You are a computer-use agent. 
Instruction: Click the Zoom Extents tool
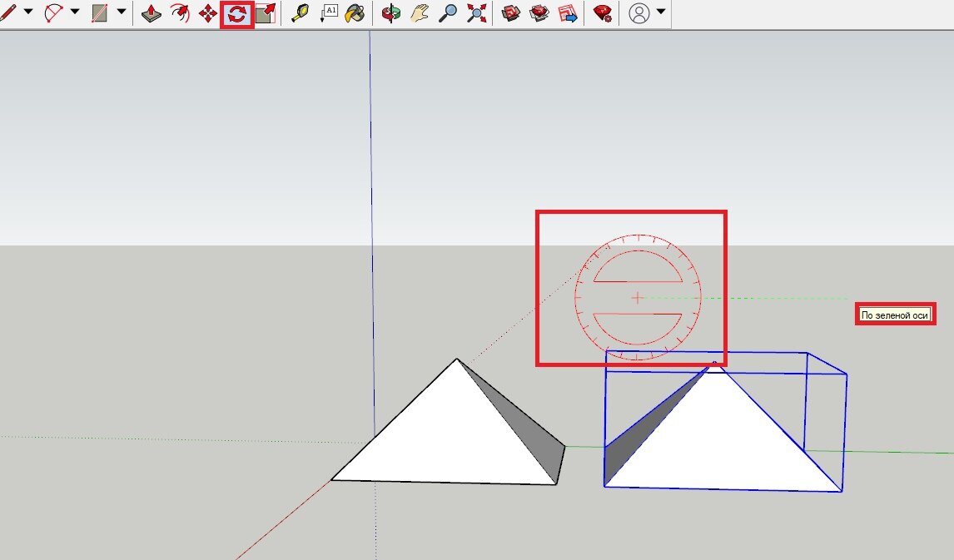[x=477, y=13]
